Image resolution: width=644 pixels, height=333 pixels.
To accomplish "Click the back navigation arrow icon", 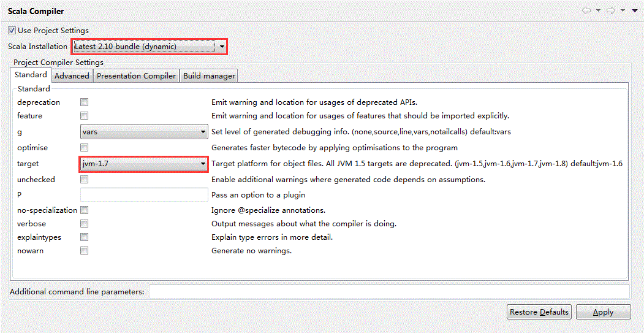I will click(x=586, y=10).
